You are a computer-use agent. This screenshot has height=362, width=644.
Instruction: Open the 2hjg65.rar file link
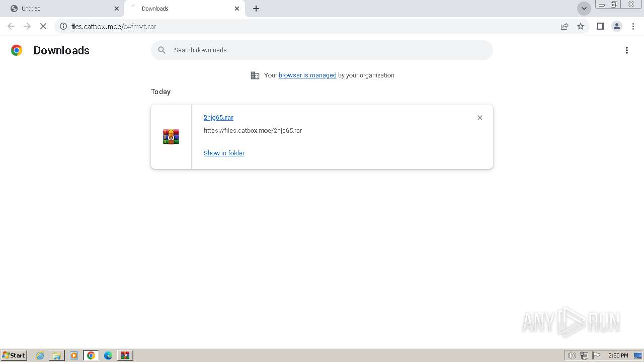pos(218,117)
